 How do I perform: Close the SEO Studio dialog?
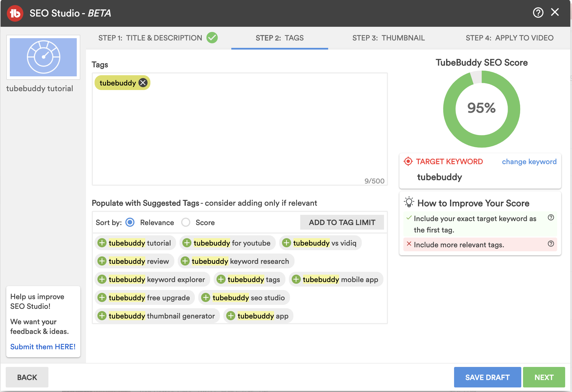coord(555,12)
